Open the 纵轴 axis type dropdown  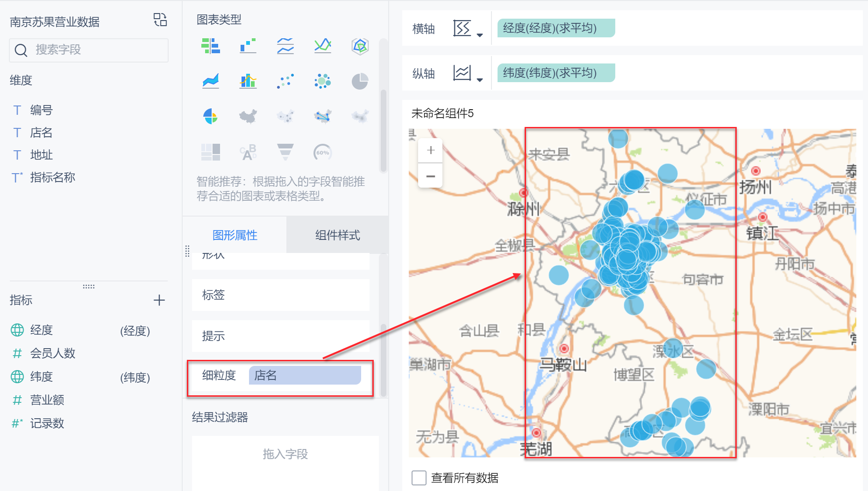click(x=468, y=74)
